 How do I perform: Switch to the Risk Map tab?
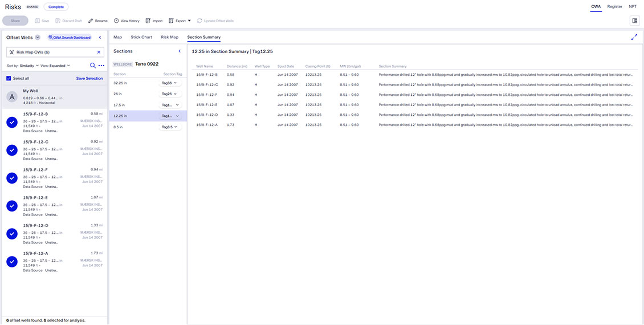point(170,37)
